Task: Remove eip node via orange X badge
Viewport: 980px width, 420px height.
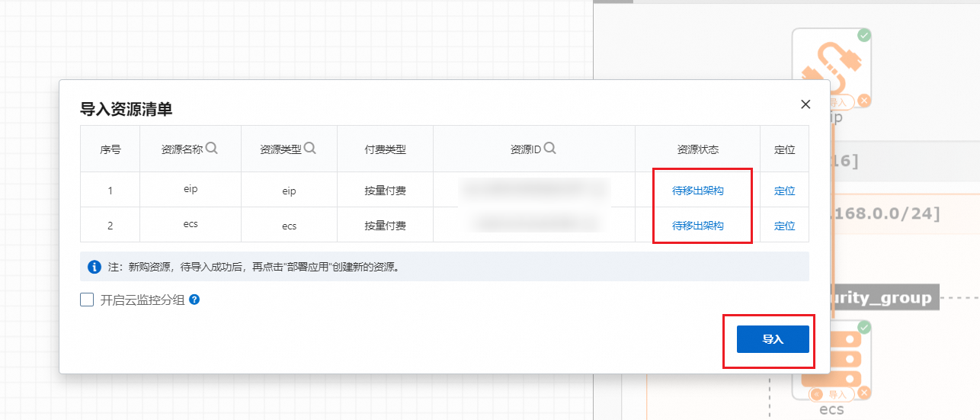Action: (x=864, y=101)
